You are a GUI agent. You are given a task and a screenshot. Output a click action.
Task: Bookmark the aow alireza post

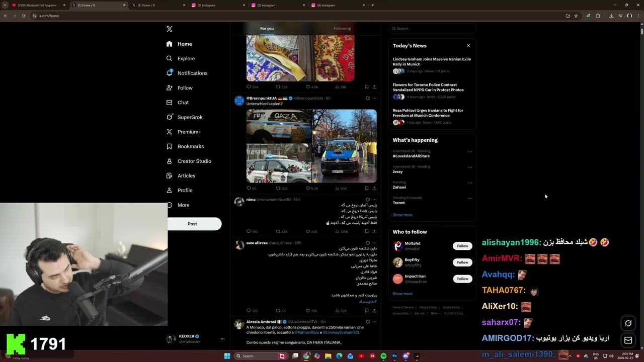(x=366, y=310)
